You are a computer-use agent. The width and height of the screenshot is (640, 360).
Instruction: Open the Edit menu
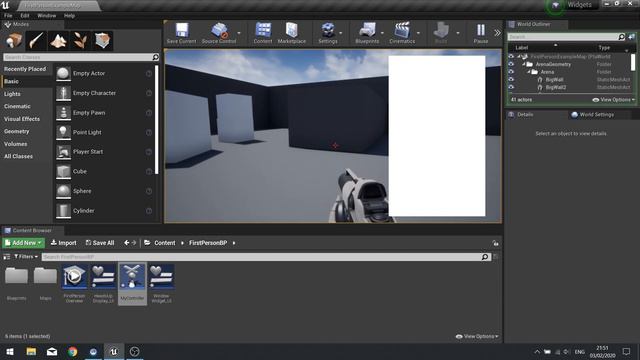25,16
